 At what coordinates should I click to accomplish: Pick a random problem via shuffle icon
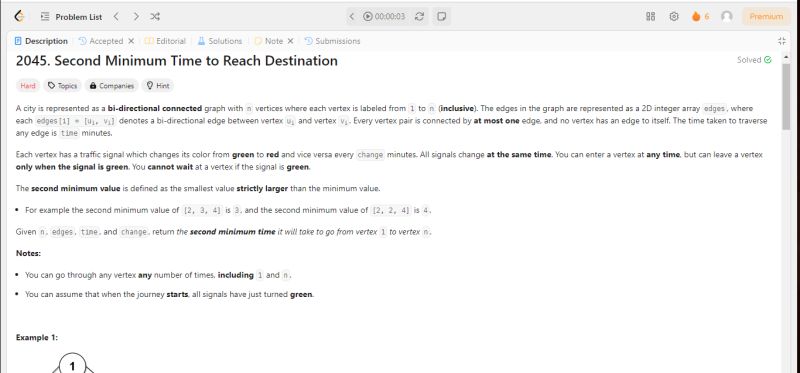(x=155, y=16)
